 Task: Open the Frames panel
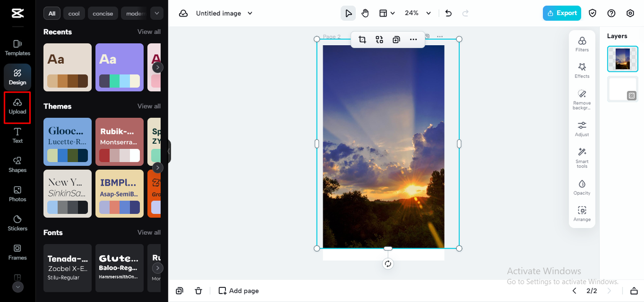18,252
